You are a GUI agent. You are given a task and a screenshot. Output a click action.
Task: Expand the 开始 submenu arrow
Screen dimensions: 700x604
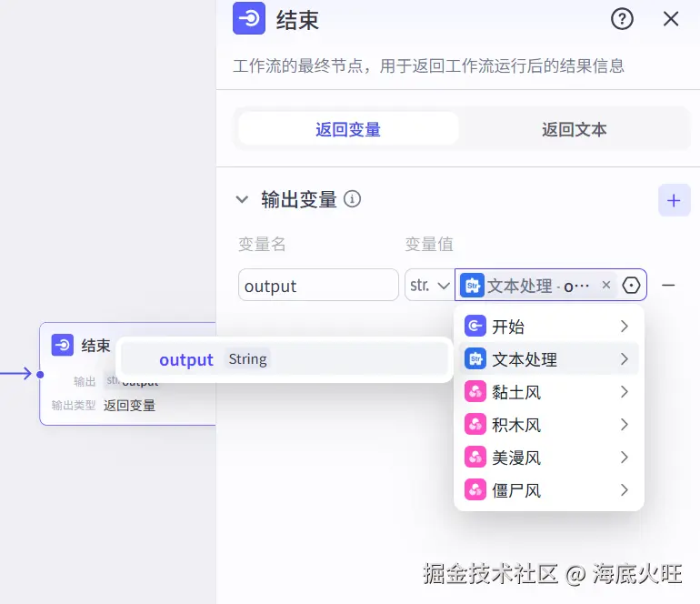click(625, 327)
